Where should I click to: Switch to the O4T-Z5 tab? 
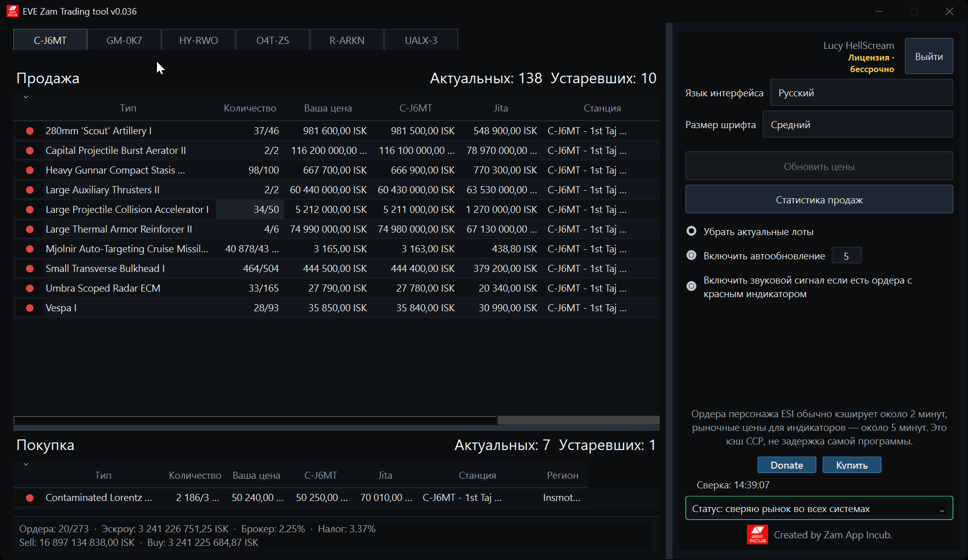tap(273, 40)
